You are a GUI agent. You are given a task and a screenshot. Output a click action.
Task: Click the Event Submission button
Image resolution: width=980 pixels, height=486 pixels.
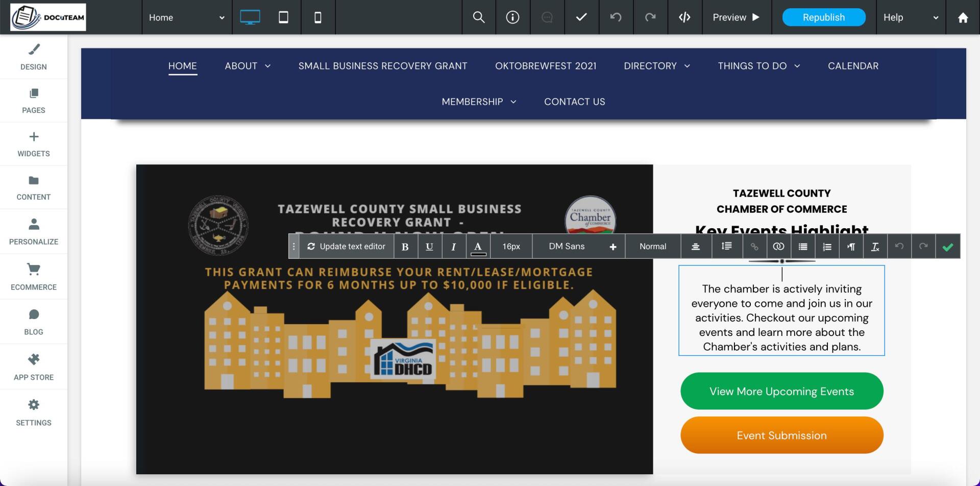[782, 435]
